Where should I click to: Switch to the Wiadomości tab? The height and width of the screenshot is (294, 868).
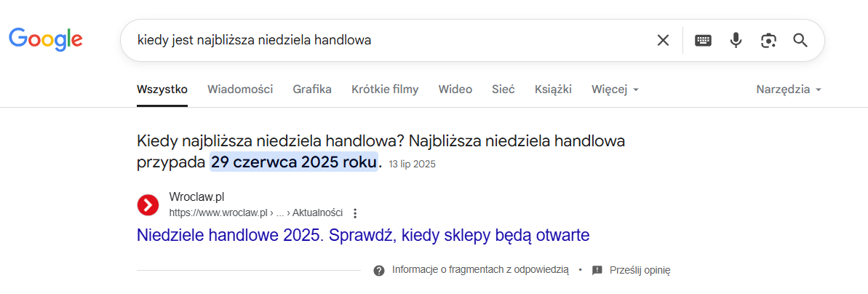(x=240, y=90)
